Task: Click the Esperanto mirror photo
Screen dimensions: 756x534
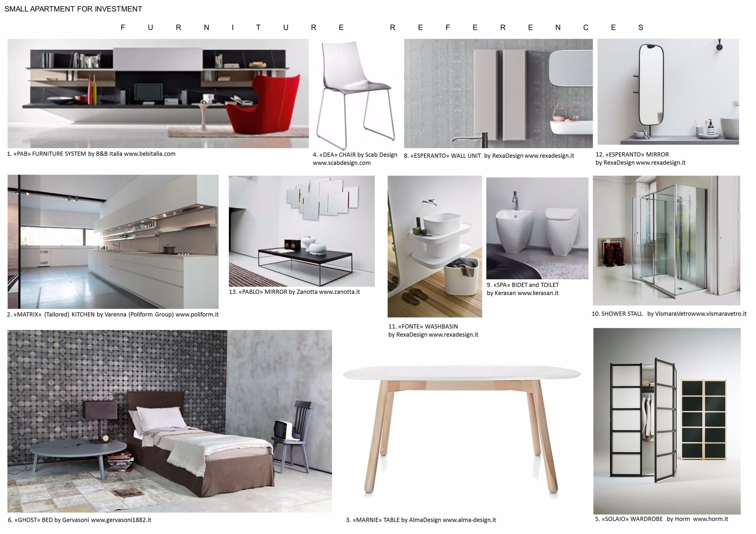Action: [x=668, y=92]
